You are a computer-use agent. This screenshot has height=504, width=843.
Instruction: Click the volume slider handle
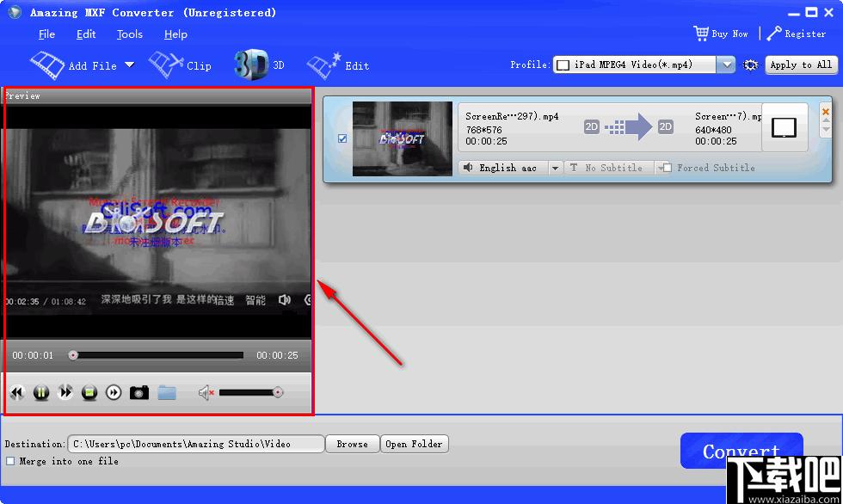pyautogui.click(x=278, y=393)
